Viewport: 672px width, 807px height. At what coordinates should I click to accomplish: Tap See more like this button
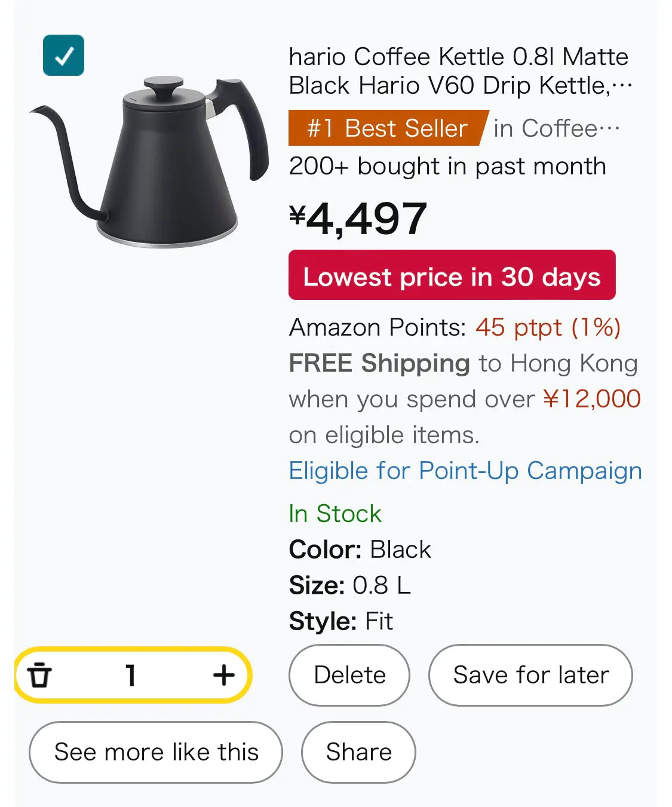tap(156, 752)
